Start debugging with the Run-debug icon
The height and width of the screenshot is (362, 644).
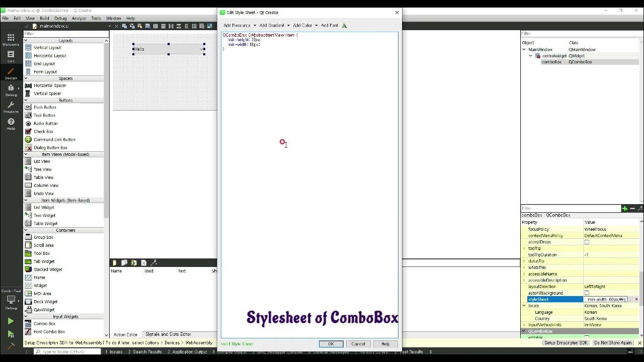pos(11,334)
